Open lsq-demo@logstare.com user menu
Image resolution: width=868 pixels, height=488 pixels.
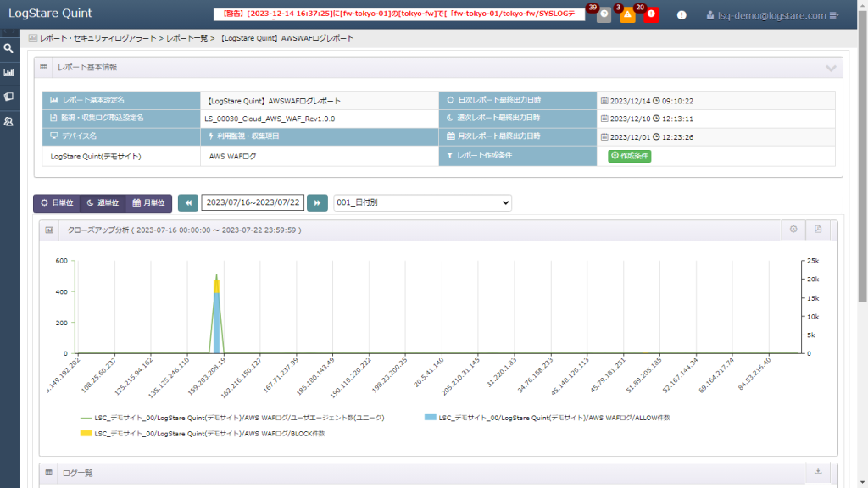[x=772, y=15]
